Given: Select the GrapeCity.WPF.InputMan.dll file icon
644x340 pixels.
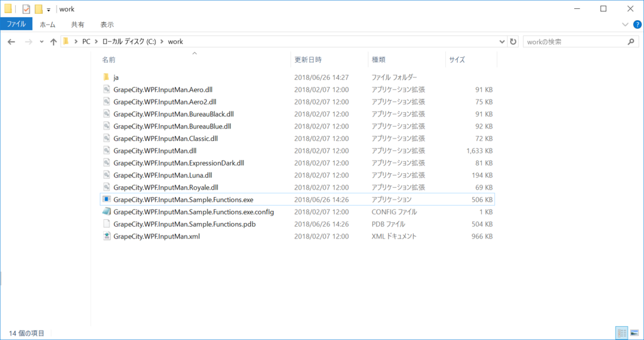Looking at the screenshot, I should coord(106,150).
